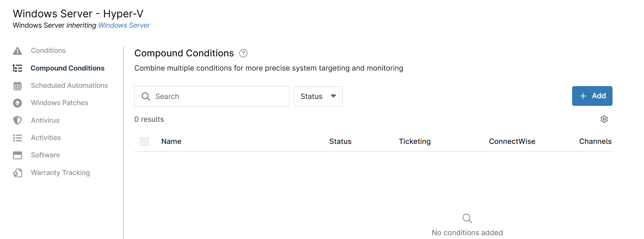The image size is (644, 239).
Task: Add a new compound condition
Action: click(592, 96)
